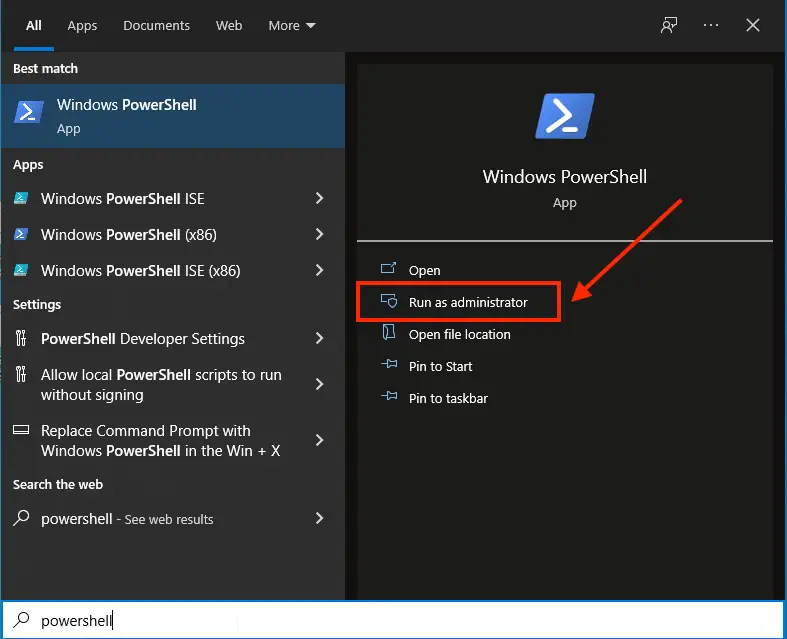The height and width of the screenshot is (639, 787).
Task: Open the three-dots options menu
Action: pyautogui.click(x=711, y=25)
